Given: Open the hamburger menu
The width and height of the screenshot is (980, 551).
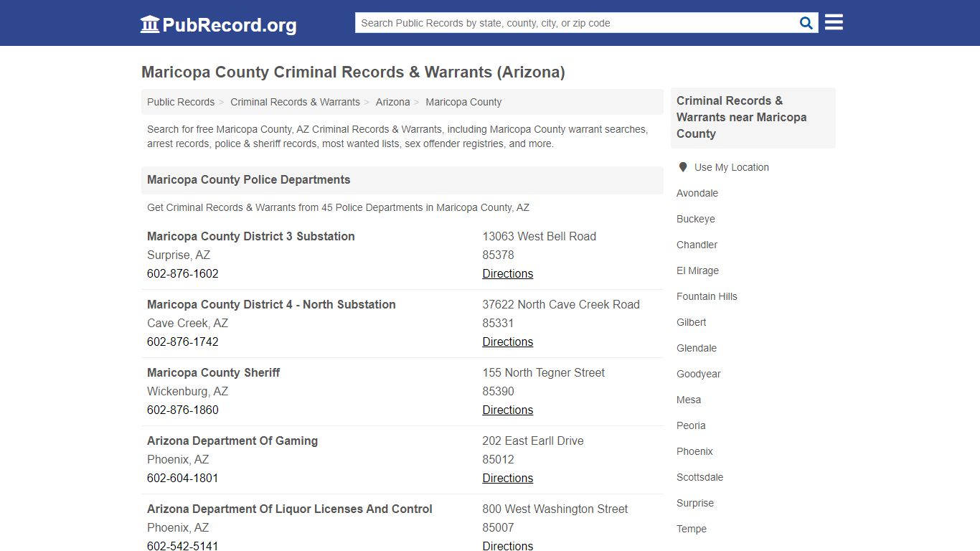Looking at the screenshot, I should tap(834, 22).
